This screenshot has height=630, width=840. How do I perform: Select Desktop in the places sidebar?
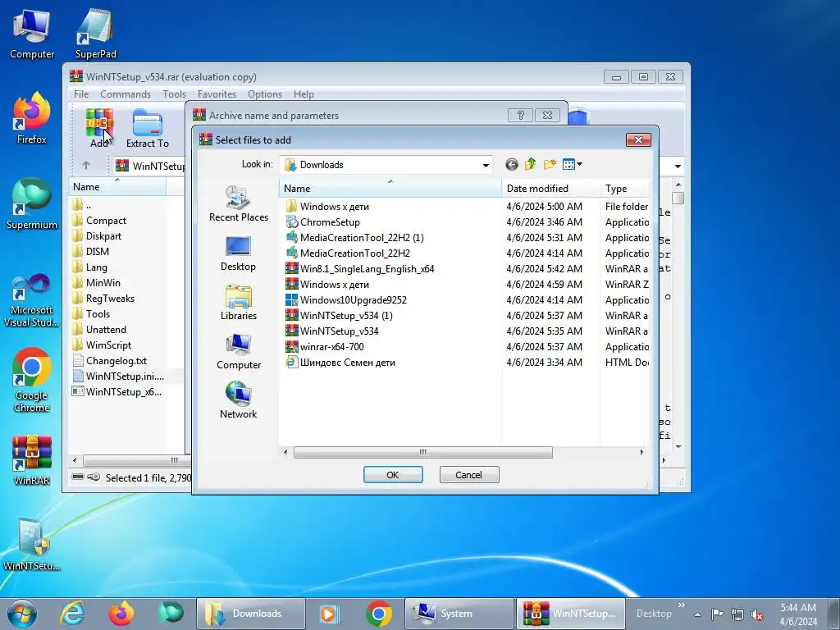tap(239, 253)
